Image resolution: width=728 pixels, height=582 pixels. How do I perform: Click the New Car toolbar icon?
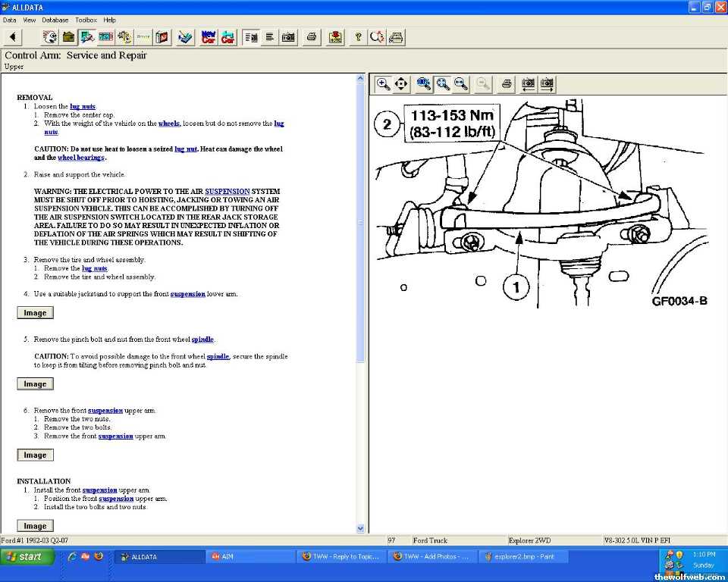pos(209,36)
